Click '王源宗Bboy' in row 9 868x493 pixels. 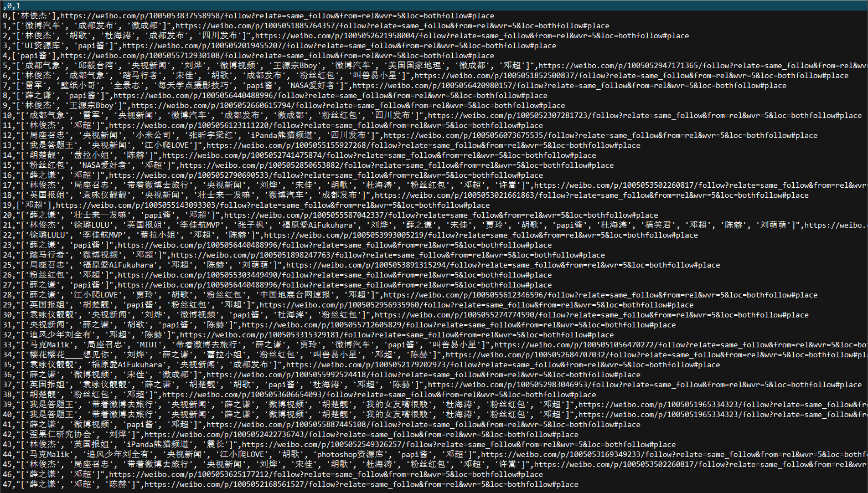91,105
